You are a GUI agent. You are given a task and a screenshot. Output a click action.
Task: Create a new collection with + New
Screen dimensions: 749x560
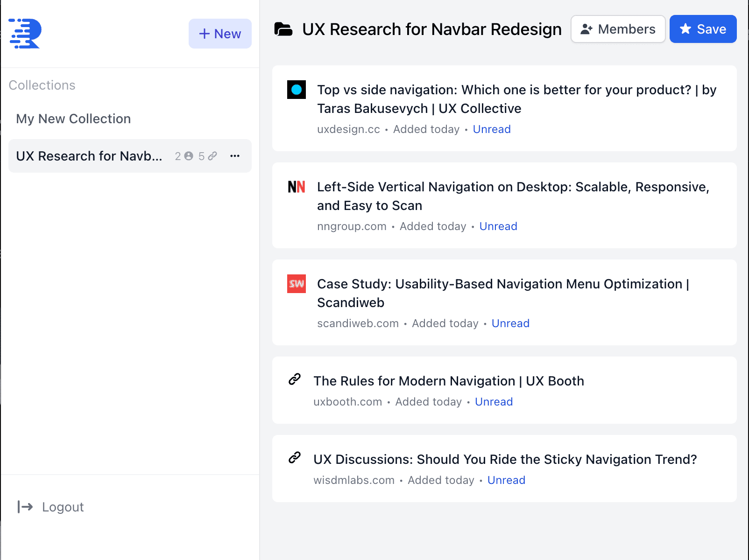pos(220,34)
